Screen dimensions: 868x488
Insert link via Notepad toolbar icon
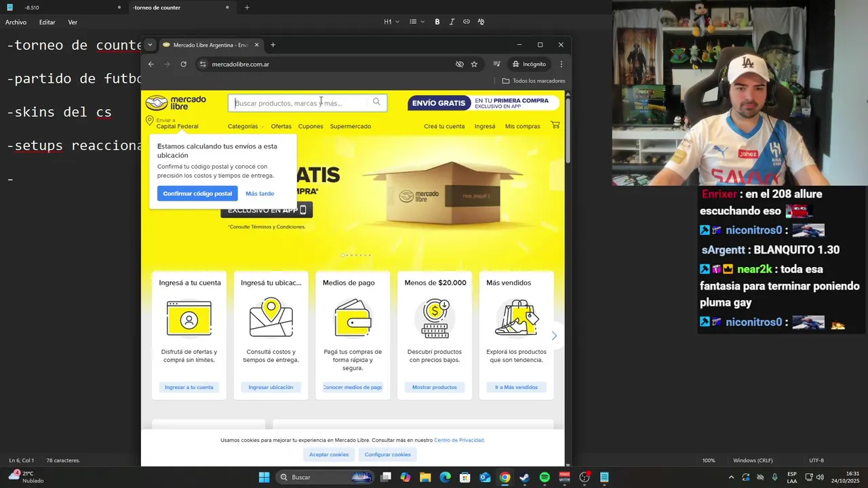pos(467,22)
